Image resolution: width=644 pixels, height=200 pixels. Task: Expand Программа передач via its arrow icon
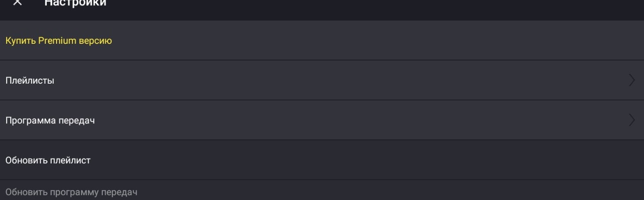point(632,120)
